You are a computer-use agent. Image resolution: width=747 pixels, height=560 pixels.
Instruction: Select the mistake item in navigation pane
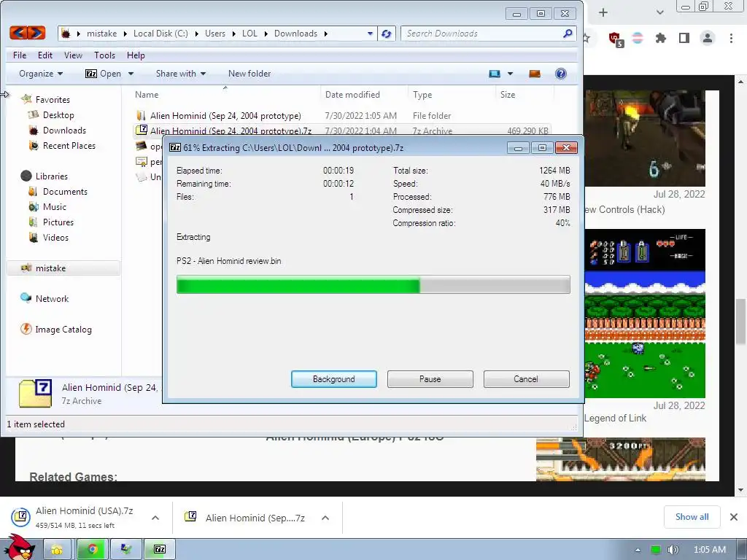[63, 268]
